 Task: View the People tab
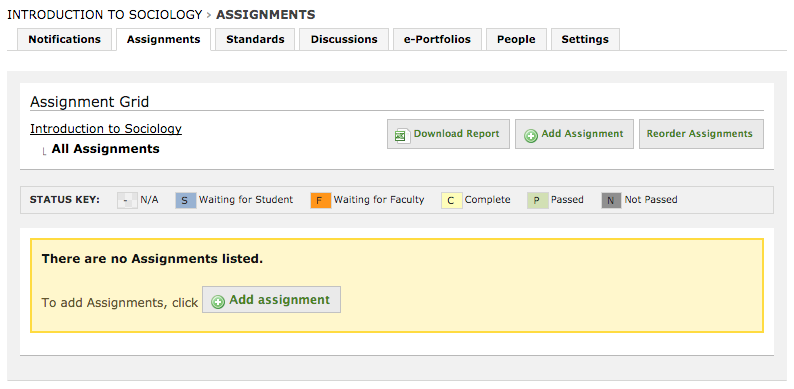tap(516, 40)
